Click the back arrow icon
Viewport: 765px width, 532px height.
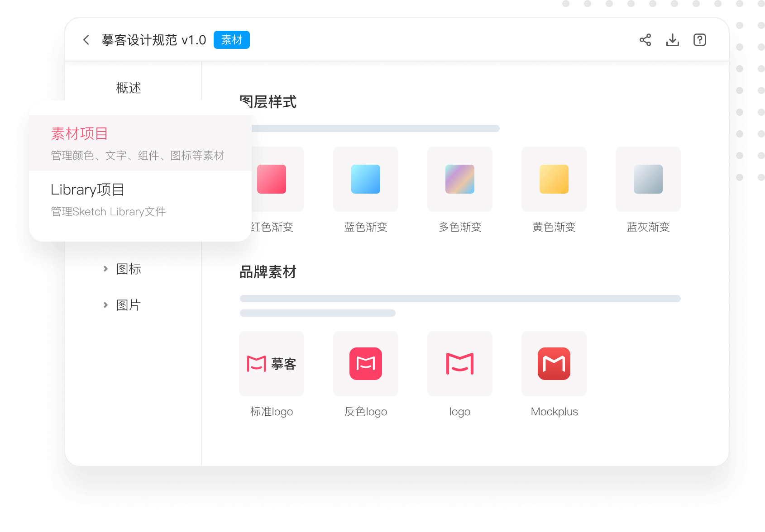tap(86, 40)
